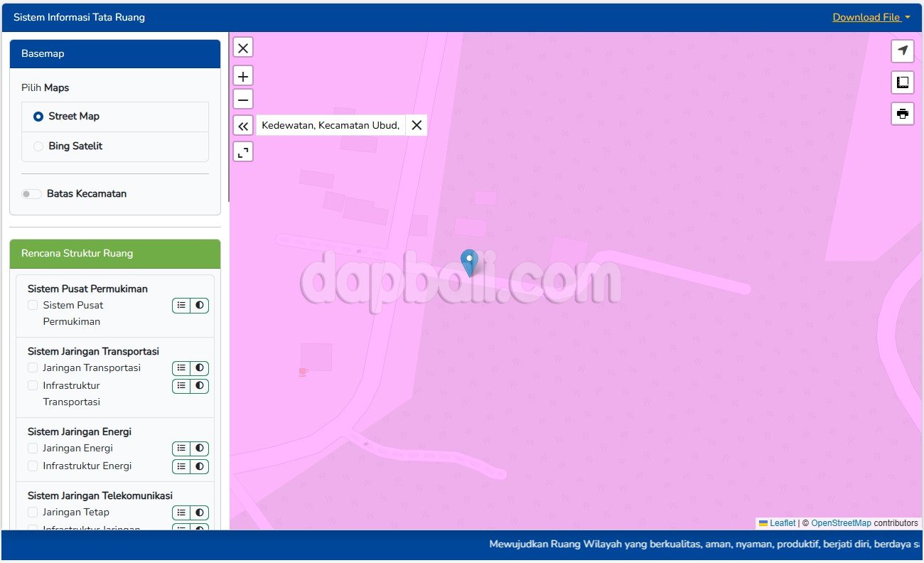Image resolution: width=924 pixels, height=563 pixels.
Task: Print the map with printer icon
Action: [x=903, y=114]
